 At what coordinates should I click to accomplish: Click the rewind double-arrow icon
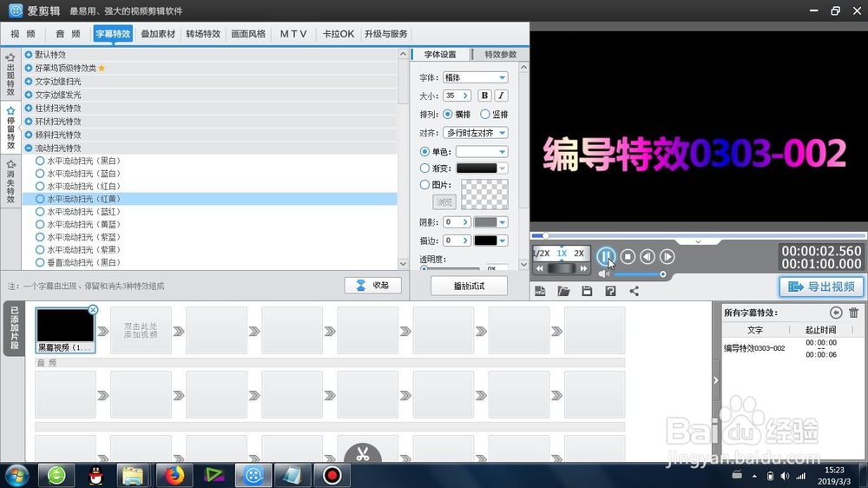(x=540, y=268)
